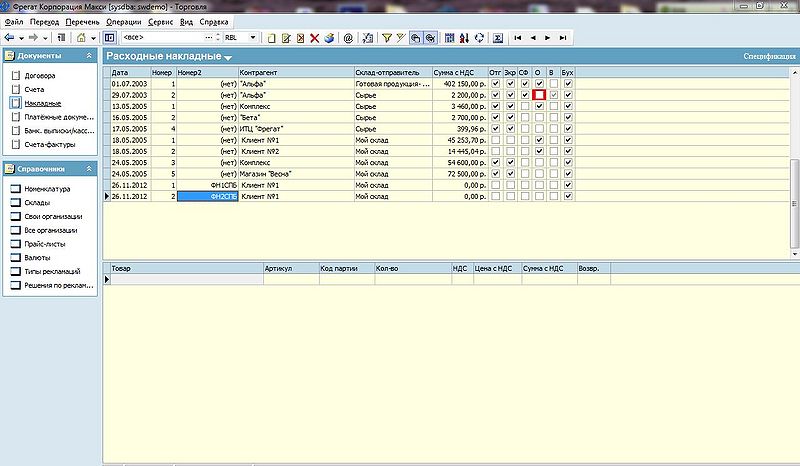Go to last record navigation button
The height and width of the screenshot is (466, 800).
pos(563,38)
